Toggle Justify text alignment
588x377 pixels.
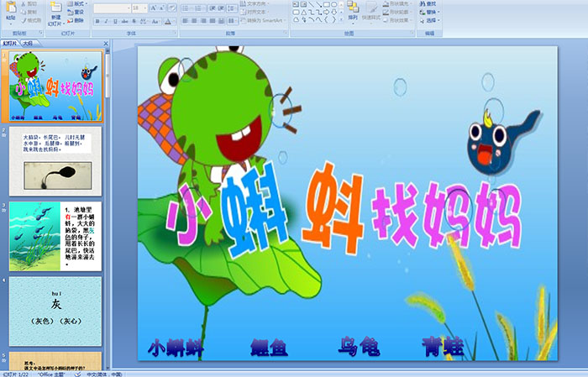(213, 21)
